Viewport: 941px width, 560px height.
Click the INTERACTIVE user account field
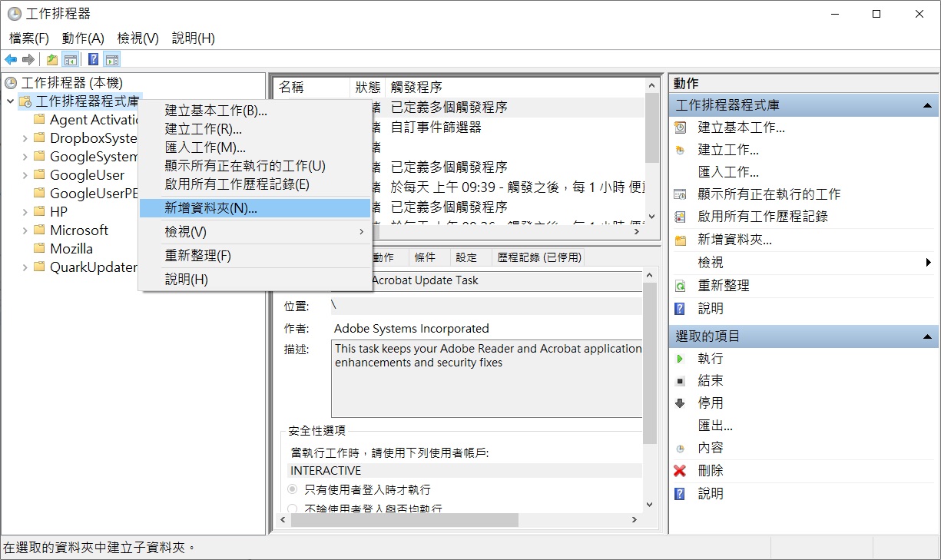[465, 471]
